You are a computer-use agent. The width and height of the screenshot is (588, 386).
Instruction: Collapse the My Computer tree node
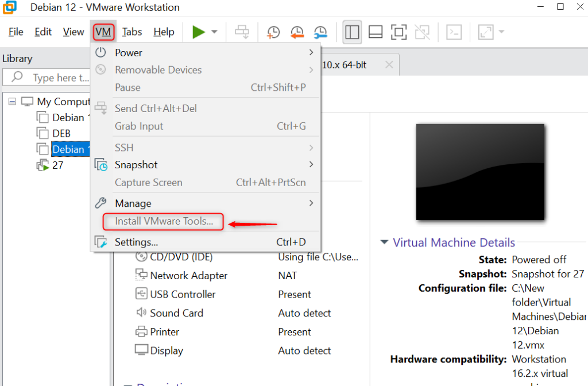coord(12,102)
